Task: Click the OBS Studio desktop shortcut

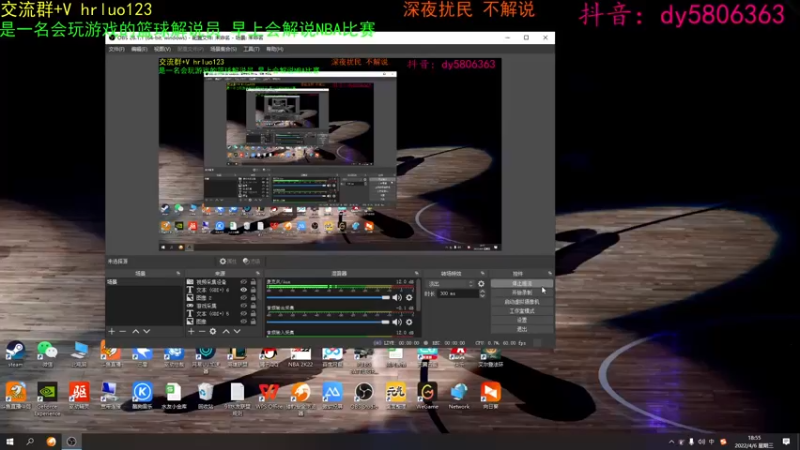Action: coord(364,396)
